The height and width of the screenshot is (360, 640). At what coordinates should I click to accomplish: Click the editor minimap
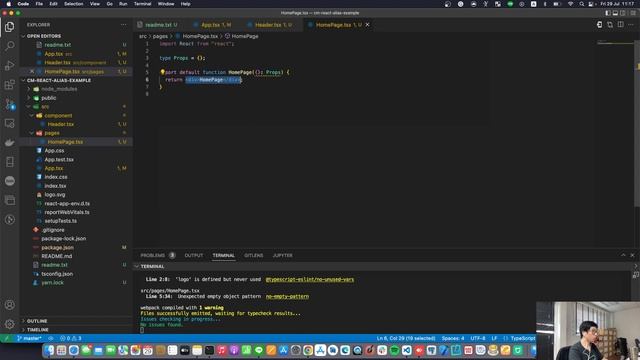click(x=615, y=42)
